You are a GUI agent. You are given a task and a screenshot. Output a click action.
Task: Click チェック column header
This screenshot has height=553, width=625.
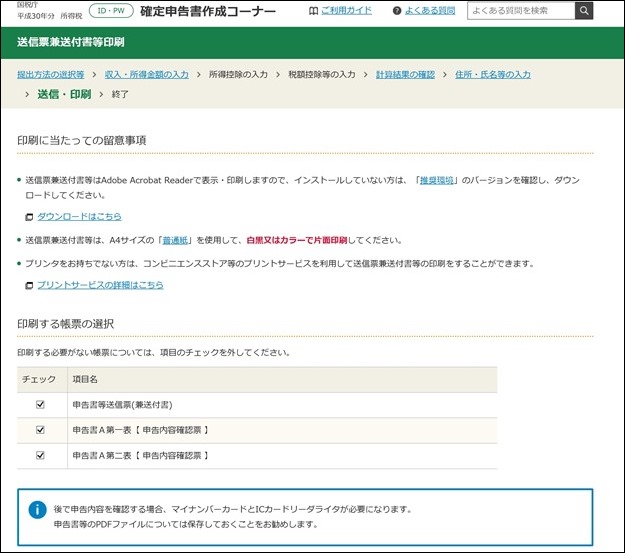pos(39,379)
